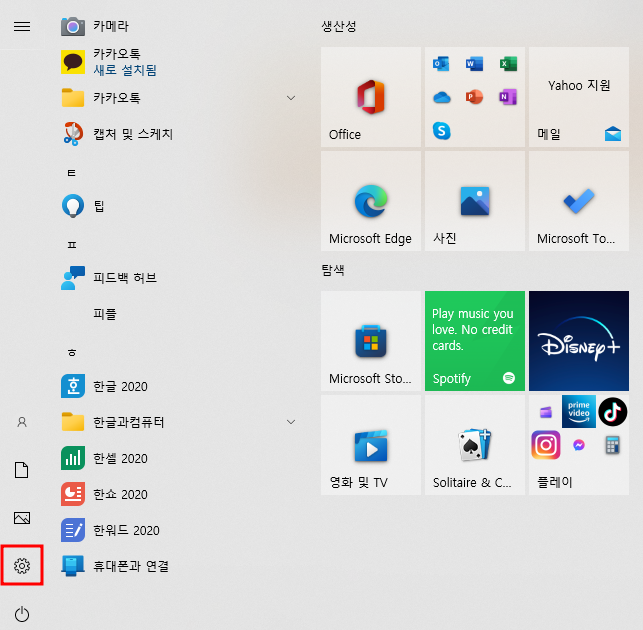Open OneDrive icon in Office group tile
643x630 pixels.
point(442,98)
